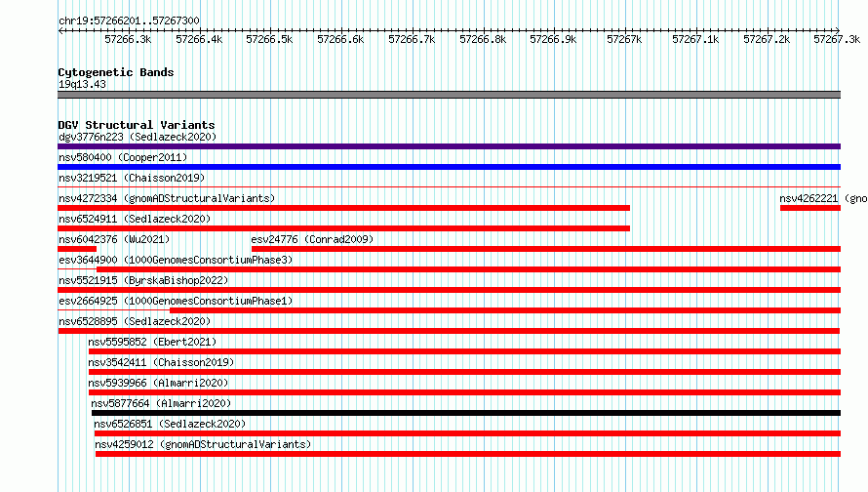Click the blue nsv580400 variant bar

coord(449,167)
